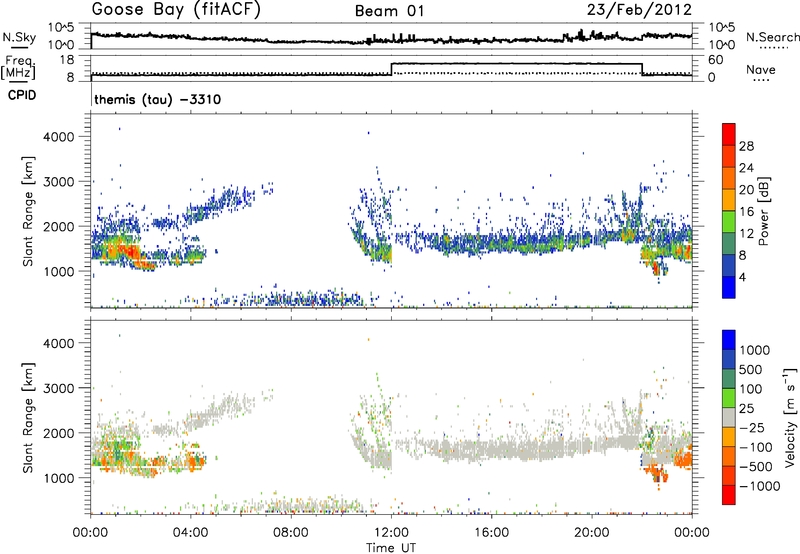This screenshot has height=554, width=800.
Task: Click the "Nave" legend label
Action: [761, 69]
